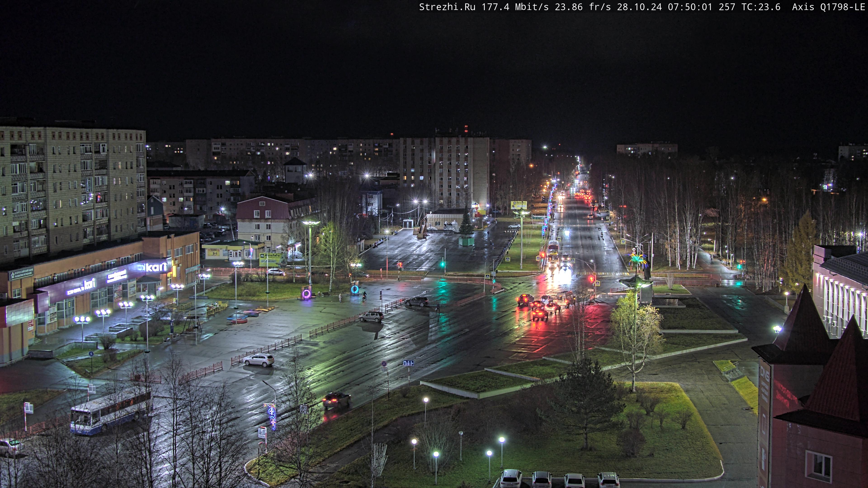Click the Axis Q1798-LE camera model text
This screenshot has height=488, width=868.
tap(829, 7)
